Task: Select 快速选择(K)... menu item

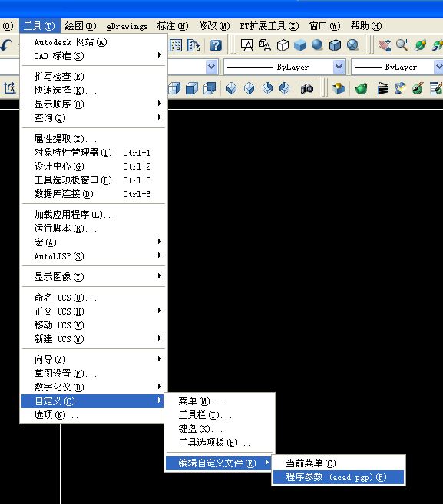Action: click(94, 91)
